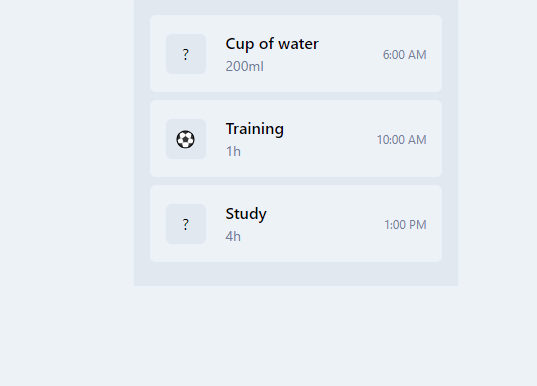Click the 1:00 PM time label
The width and height of the screenshot is (537, 386).
[x=405, y=225]
